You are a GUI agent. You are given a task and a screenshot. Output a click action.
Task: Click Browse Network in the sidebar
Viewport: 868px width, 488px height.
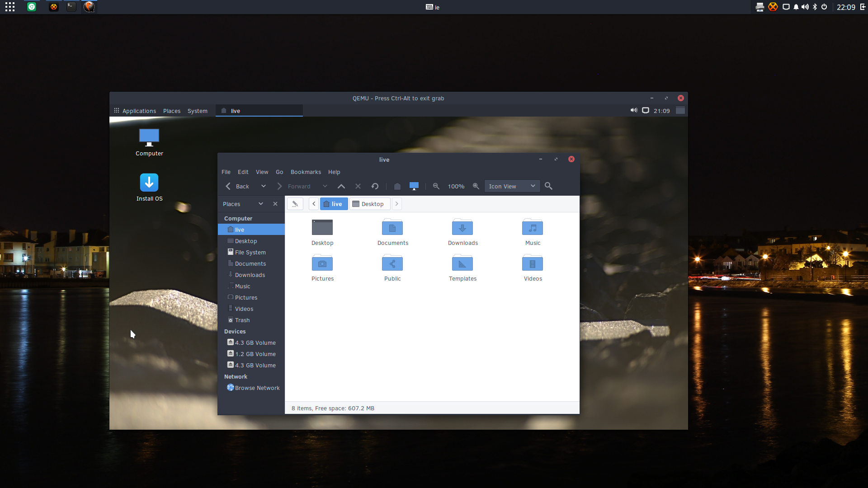pos(251,388)
